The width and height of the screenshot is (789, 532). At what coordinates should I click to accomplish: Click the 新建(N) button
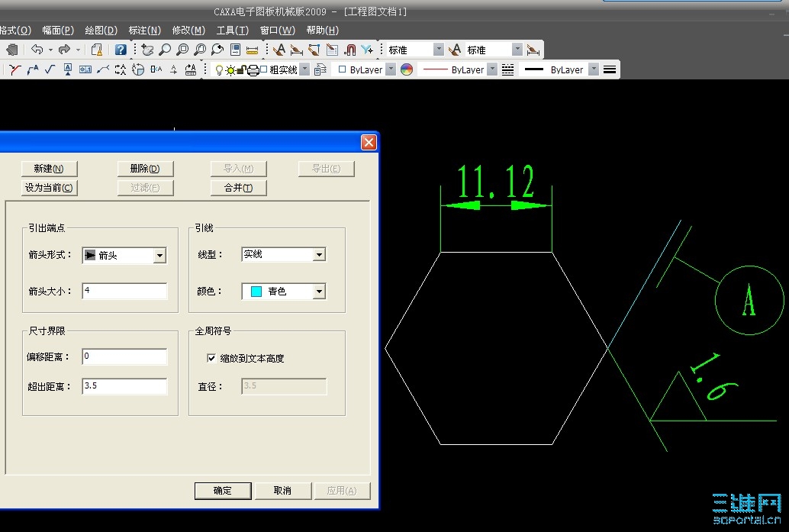tap(49, 169)
